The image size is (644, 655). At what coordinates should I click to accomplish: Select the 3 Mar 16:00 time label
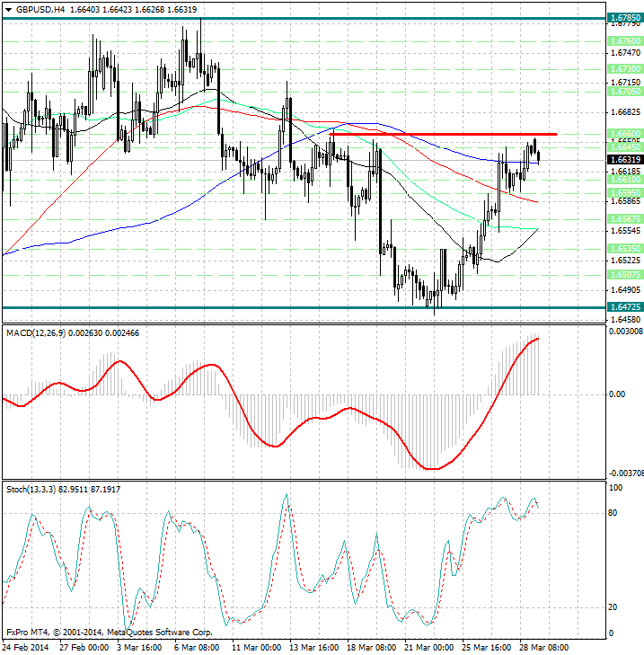(x=139, y=648)
